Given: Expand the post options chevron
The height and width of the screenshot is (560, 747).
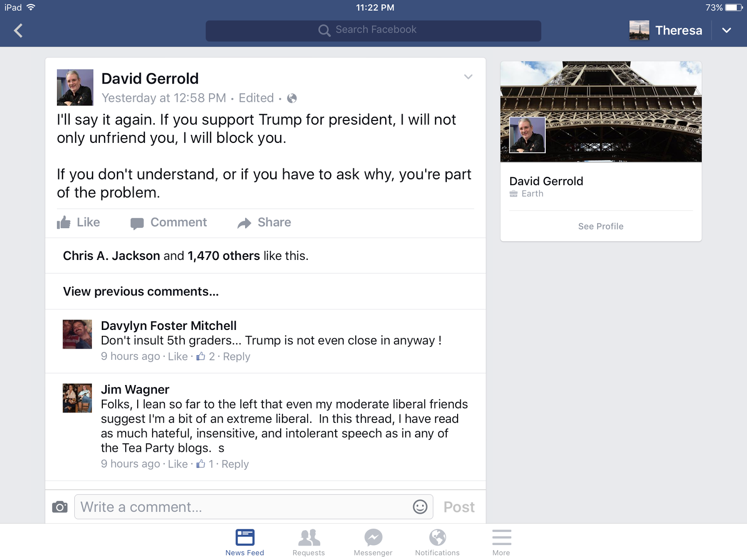Looking at the screenshot, I should [x=468, y=77].
